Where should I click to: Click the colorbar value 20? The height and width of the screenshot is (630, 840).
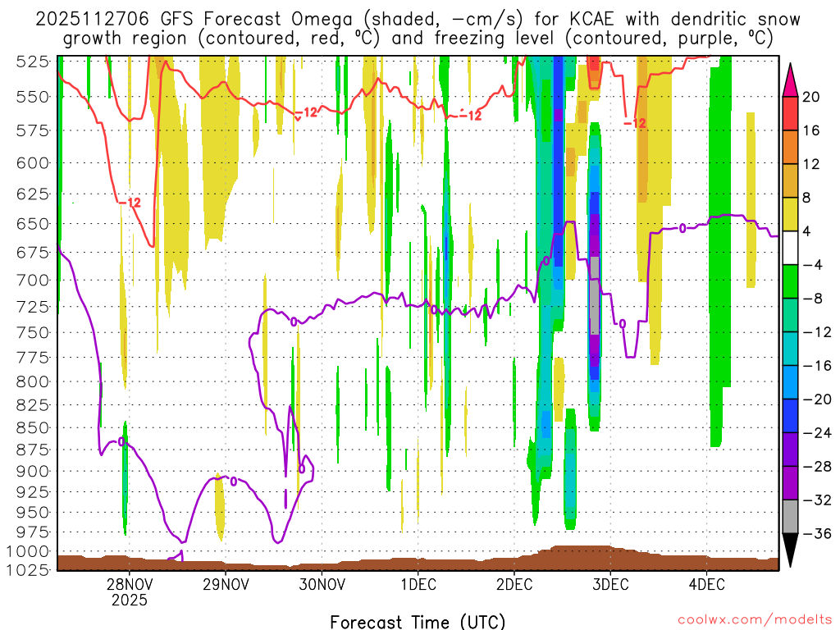coord(811,97)
